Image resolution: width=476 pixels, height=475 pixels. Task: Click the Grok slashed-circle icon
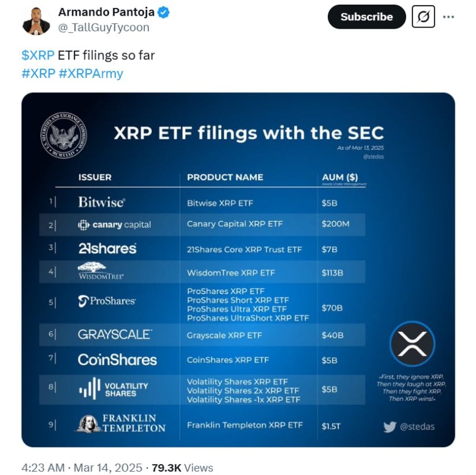pos(423,17)
